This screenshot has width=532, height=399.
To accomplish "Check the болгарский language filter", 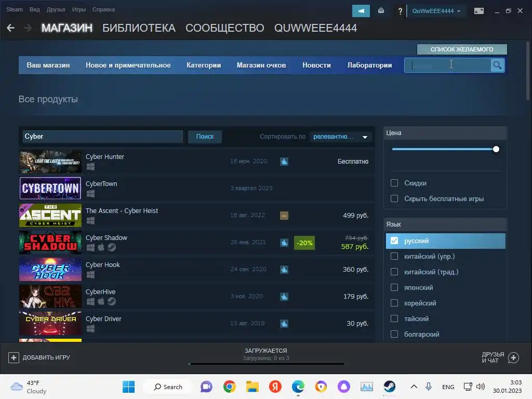I will [x=394, y=334].
